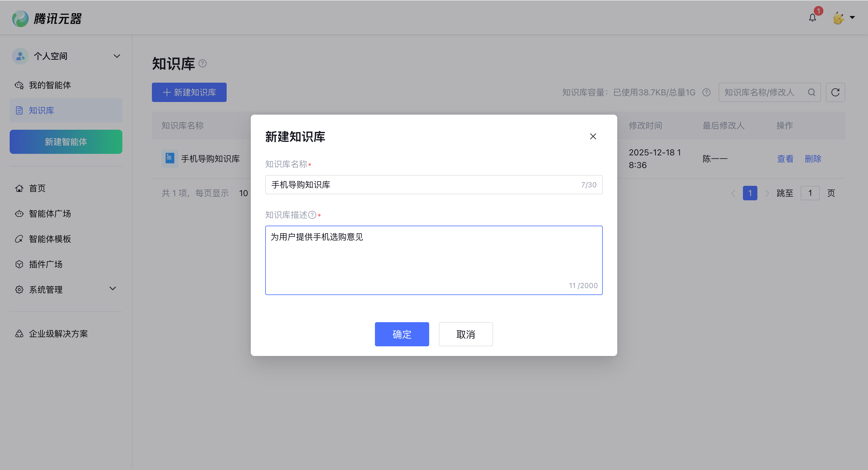Close the 新建知识库 dialog

593,136
